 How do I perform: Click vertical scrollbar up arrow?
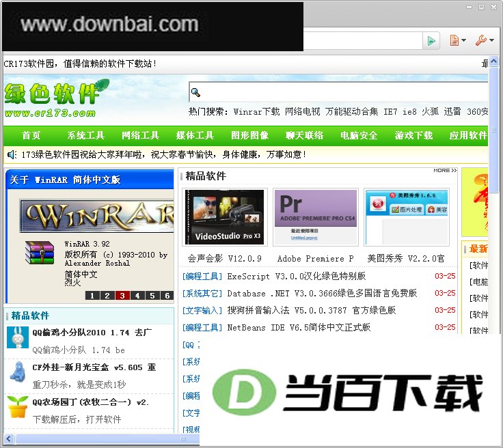tap(493, 61)
